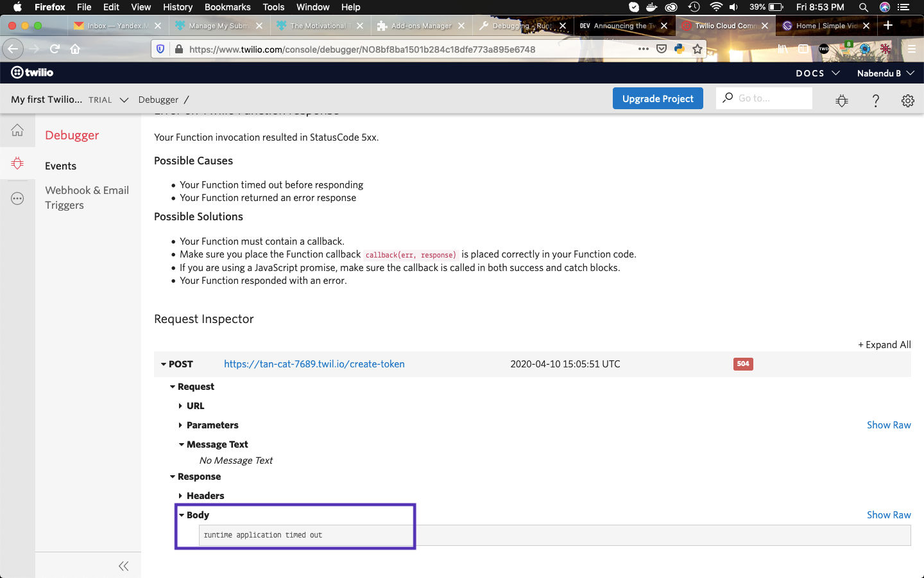Click Upgrade Project button

point(658,98)
